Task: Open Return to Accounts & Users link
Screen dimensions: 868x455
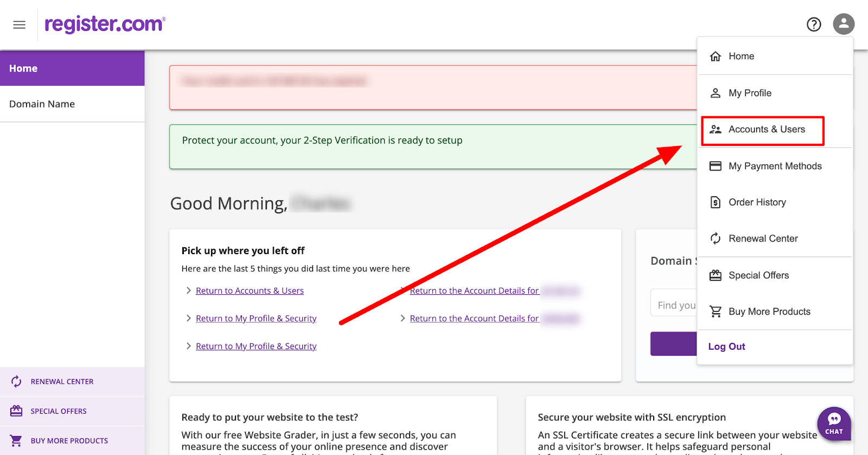Action: point(250,291)
